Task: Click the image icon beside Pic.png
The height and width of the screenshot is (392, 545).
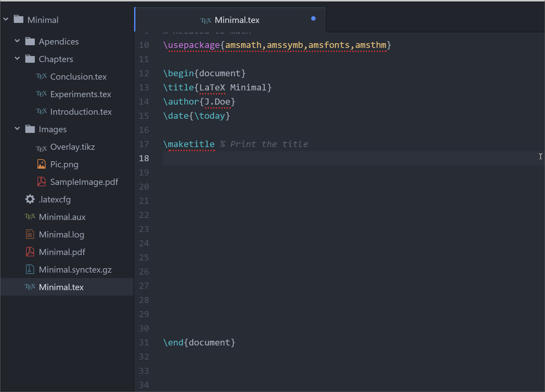Action: pyautogui.click(x=42, y=164)
